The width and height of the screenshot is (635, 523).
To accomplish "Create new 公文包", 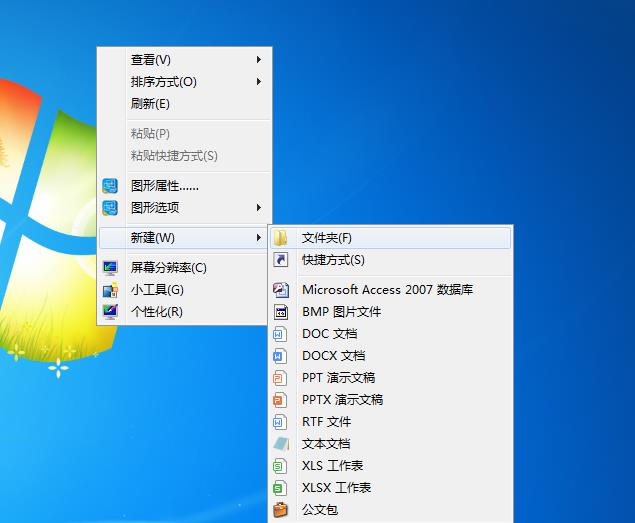I will (391, 510).
